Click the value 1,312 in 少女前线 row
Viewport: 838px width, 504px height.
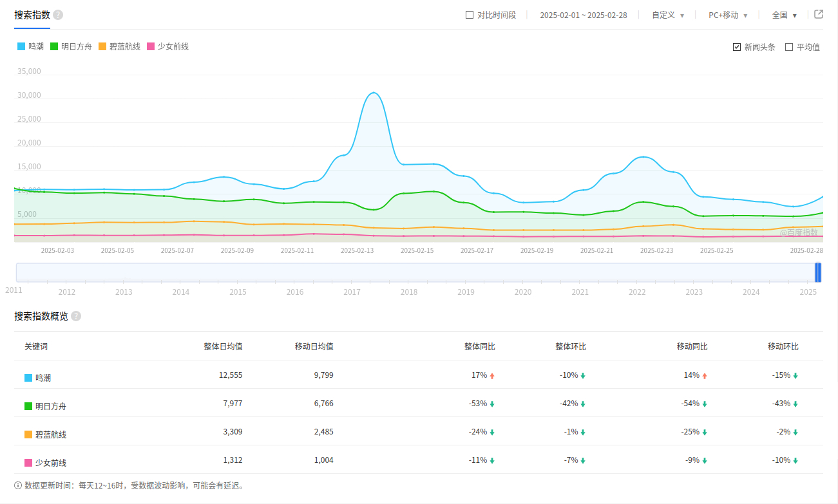233,460
